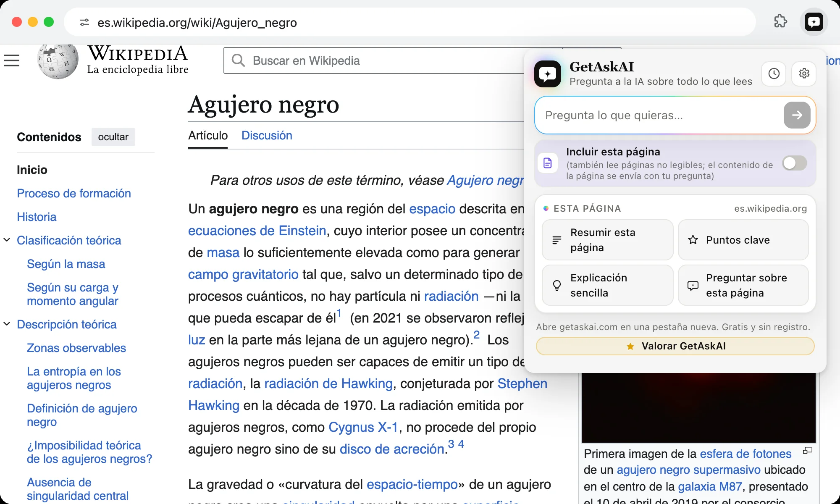Click Puntos clave button
This screenshot has height=504, width=840.
point(743,240)
